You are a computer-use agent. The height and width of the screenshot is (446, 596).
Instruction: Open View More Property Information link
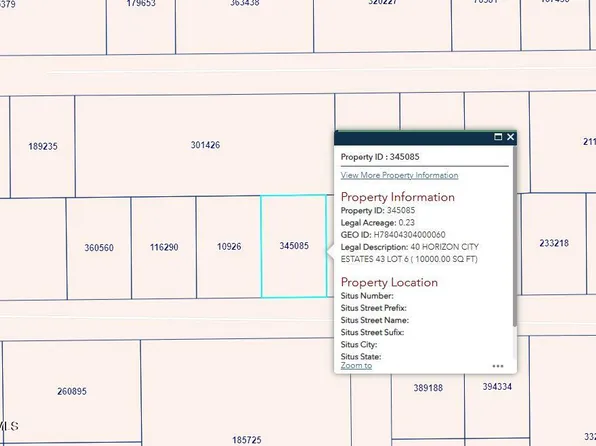point(399,175)
